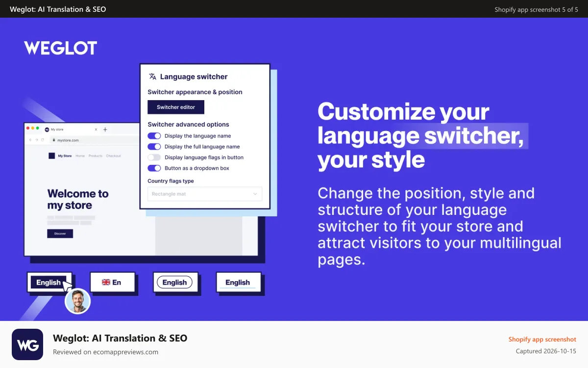This screenshot has width=588, height=368.
Task: Click the man's avatar photo
Action: [78, 301]
